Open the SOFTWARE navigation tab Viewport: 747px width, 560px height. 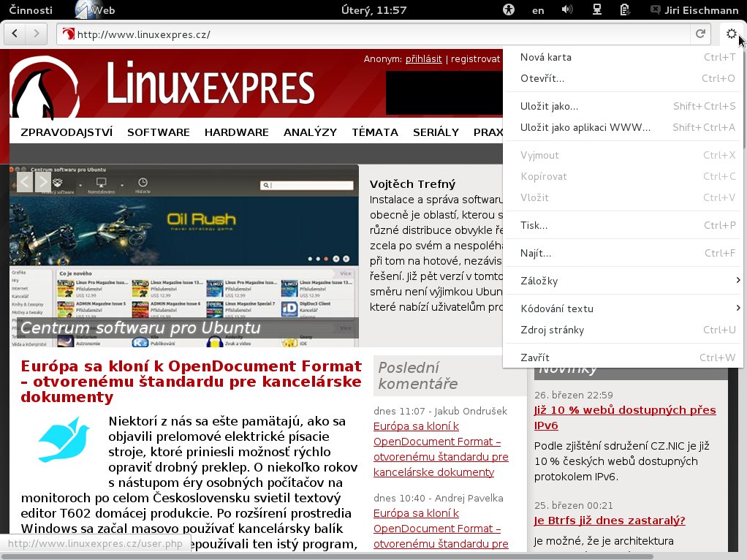click(158, 132)
